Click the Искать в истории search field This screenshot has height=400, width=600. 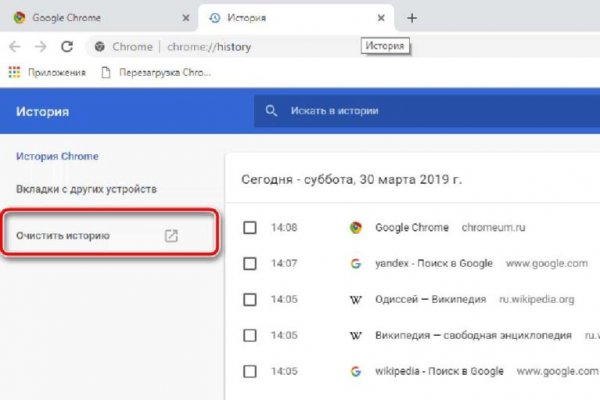[x=420, y=111]
